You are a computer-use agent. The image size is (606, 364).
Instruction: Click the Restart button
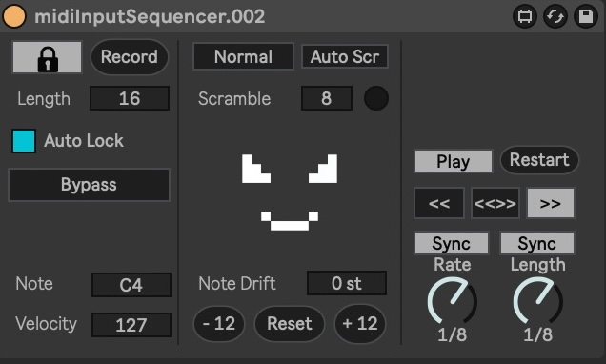[x=539, y=159]
